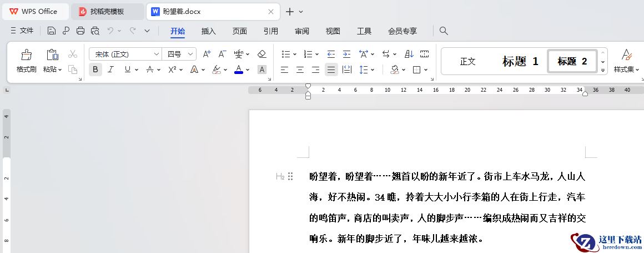Click the font color A swatch
Viewport: 644px width, 253px height.
point(239,70)
